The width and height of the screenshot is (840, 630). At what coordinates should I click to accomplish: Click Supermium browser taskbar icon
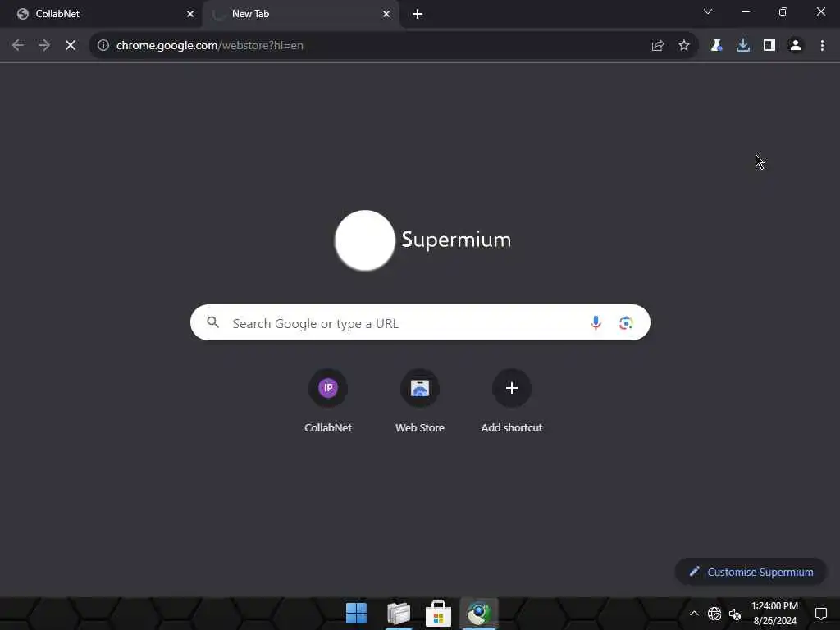[479, 614]
